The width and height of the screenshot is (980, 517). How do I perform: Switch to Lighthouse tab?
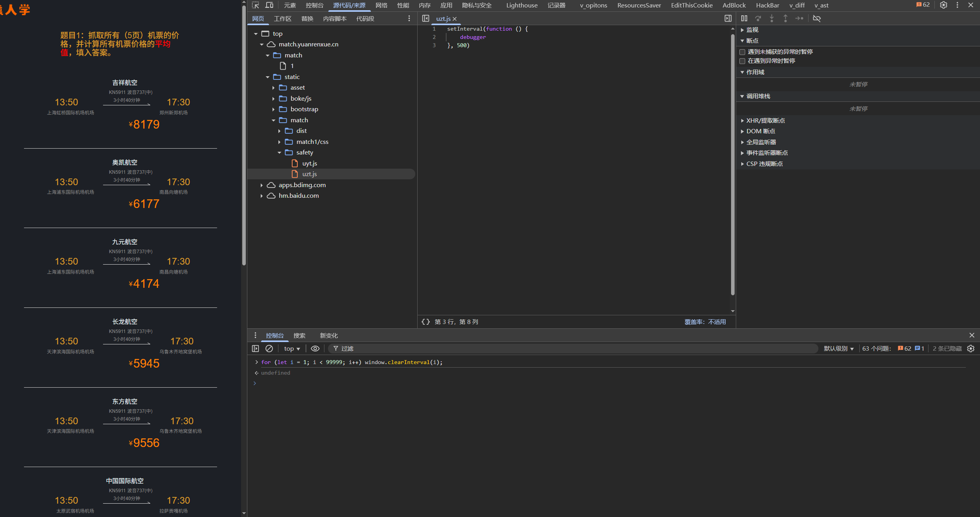click(521, 5)
